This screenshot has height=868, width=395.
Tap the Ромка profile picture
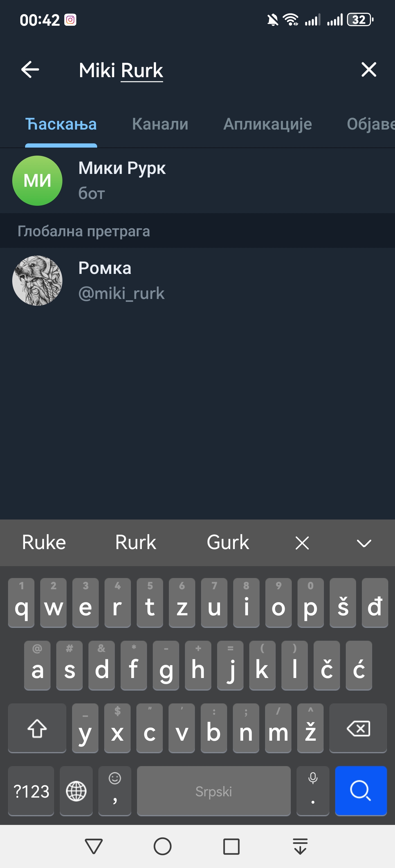[37, 281]
